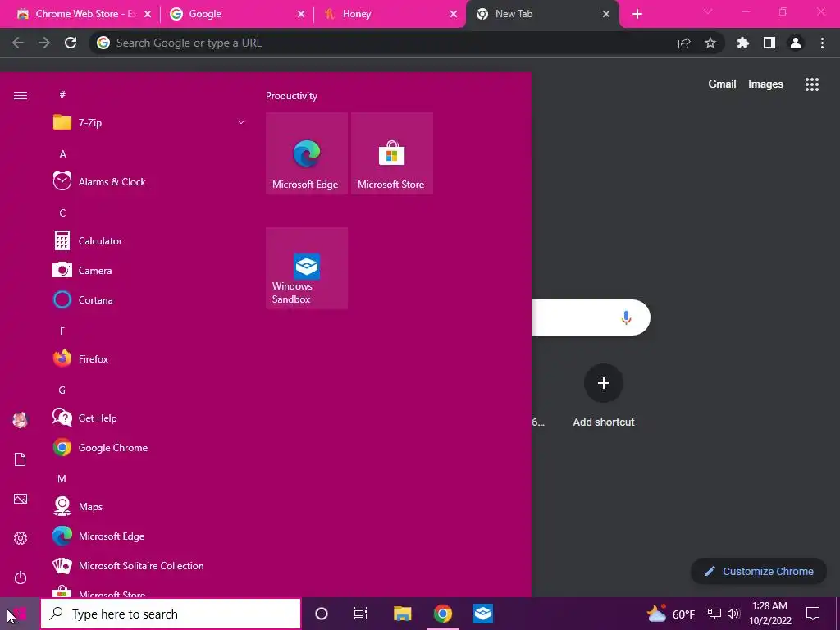The image size is (840, 630).
Task: Open Documents from Start sidebar
Action: click(x=21, y=459)
